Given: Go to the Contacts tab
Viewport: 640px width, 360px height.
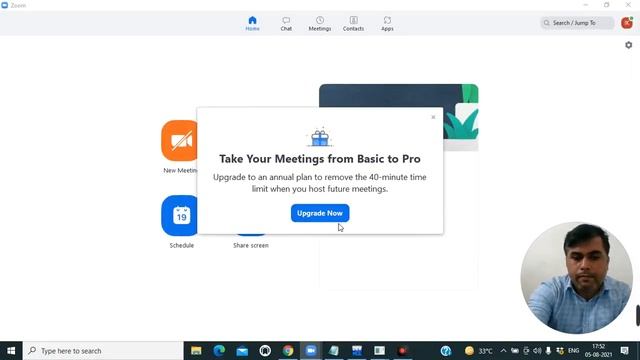Looking at the screenshot, I should tap(353, 24).
